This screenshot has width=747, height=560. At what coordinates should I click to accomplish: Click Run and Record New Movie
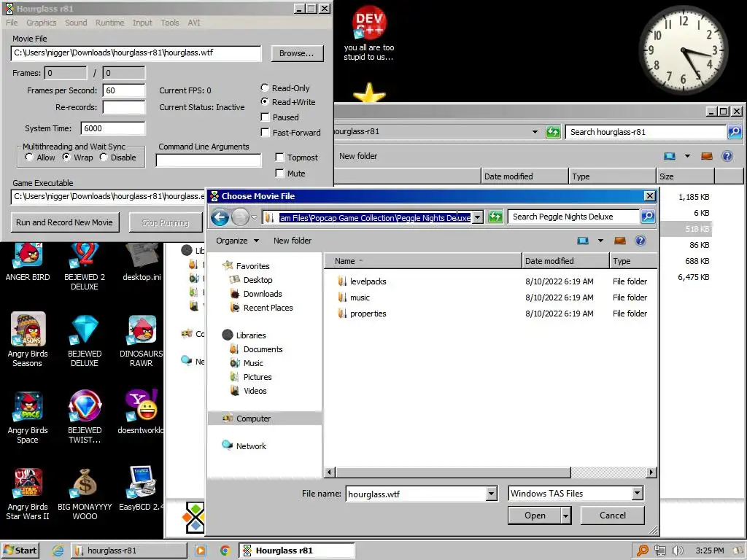64,222
